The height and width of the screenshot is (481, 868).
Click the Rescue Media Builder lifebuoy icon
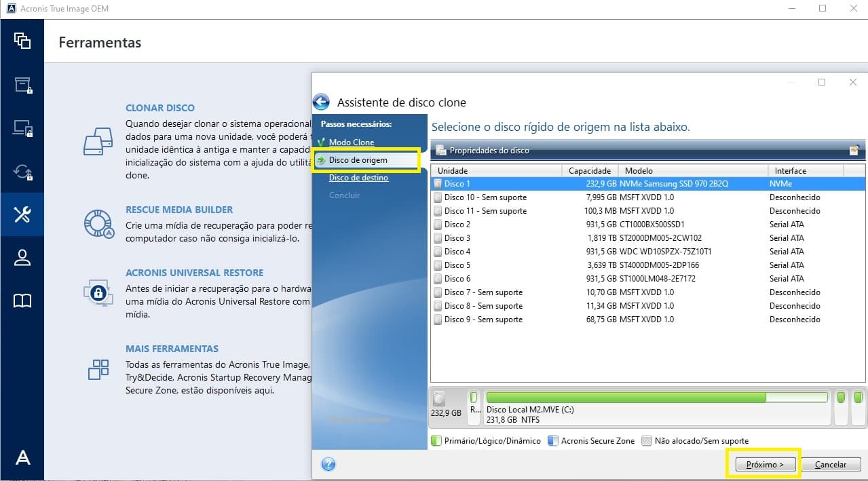pos(98,225)
